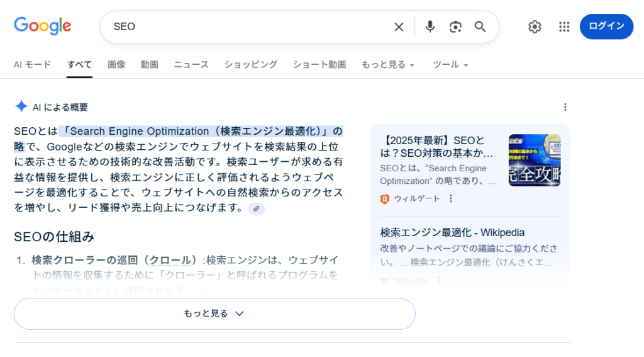Switch to the ニュース tab
The height and width of the screenshot is (357, 644).
(191, 65)
